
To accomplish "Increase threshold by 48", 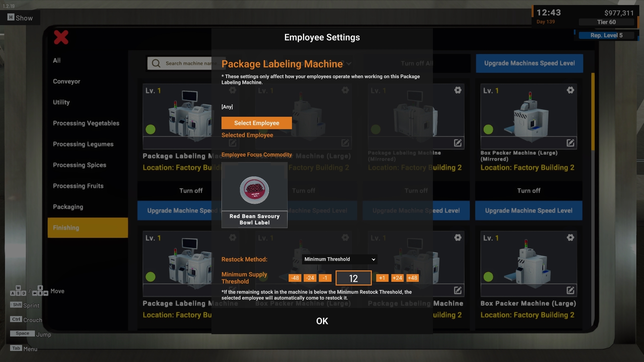I will 412,278.
